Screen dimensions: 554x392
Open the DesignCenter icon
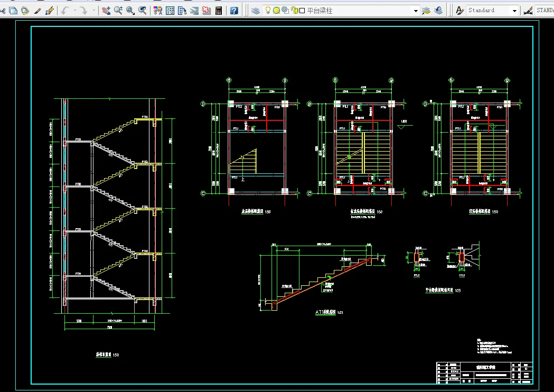click(x=170, y=11)
